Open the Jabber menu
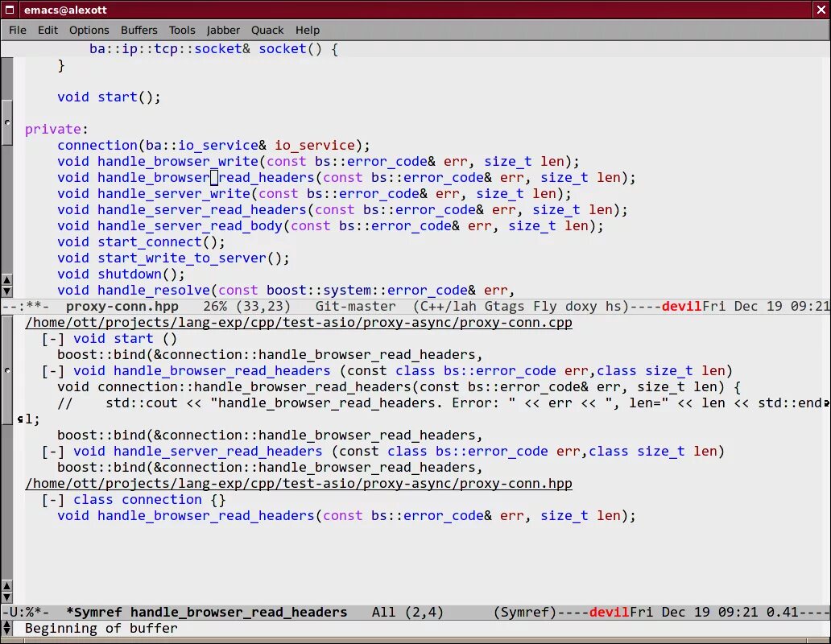831x644 pixels. pos(223,31)
